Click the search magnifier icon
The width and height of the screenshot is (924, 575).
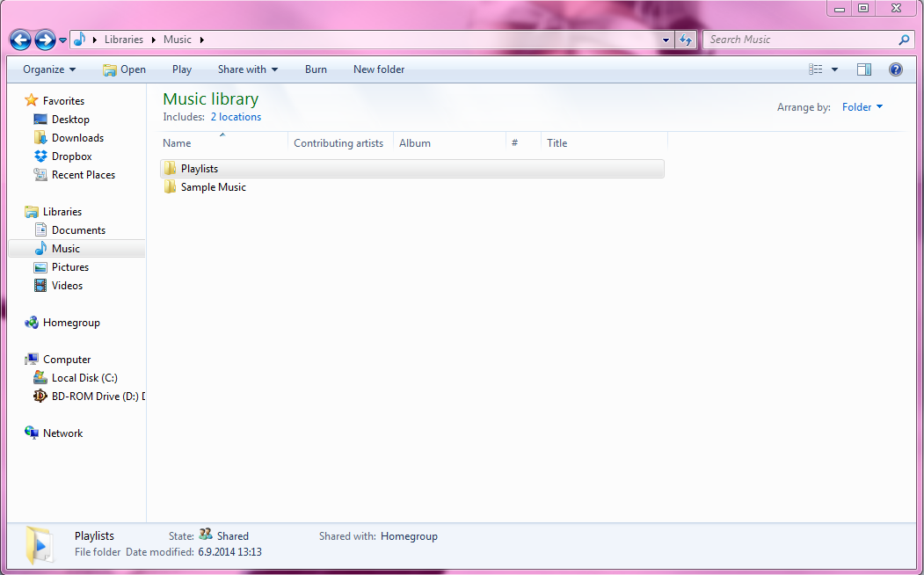click(x=904, y=40)
